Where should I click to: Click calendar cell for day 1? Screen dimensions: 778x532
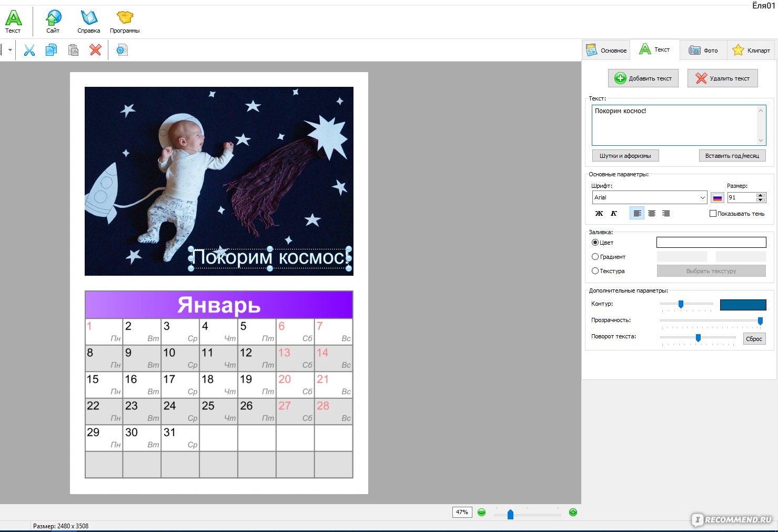(104, 332)
